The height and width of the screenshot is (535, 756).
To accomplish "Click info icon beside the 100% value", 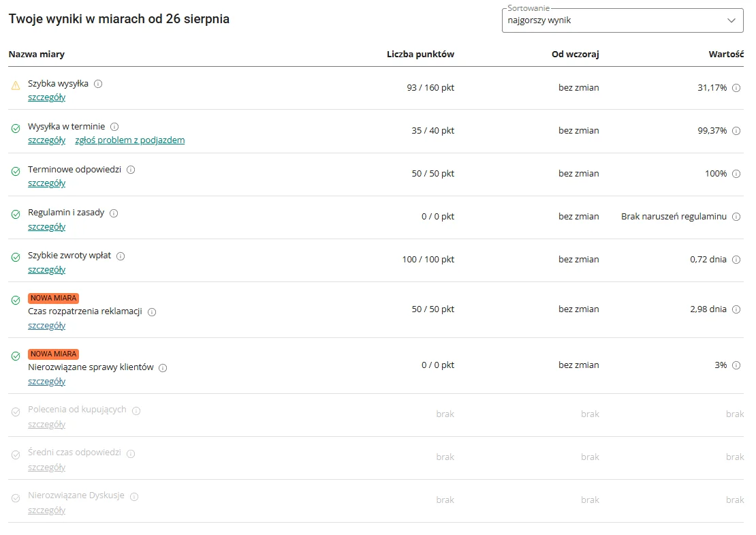I will pyautogui.click(x=736, y=174).
